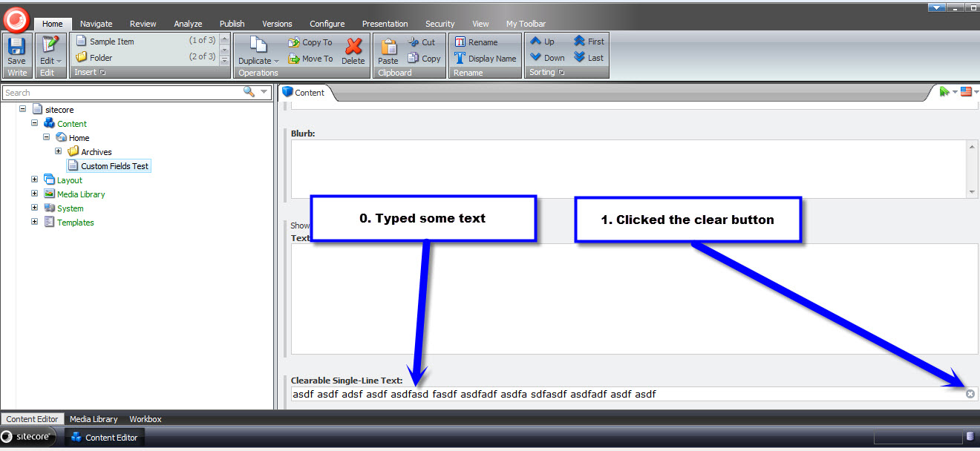Viewport: 980px width, 451px height.
Task: Click the Duplicate item icon
Action: (258, 46)
